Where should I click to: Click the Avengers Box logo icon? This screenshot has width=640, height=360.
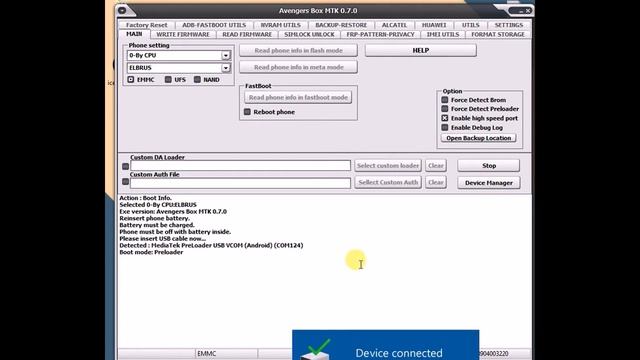tap(122, 10)
